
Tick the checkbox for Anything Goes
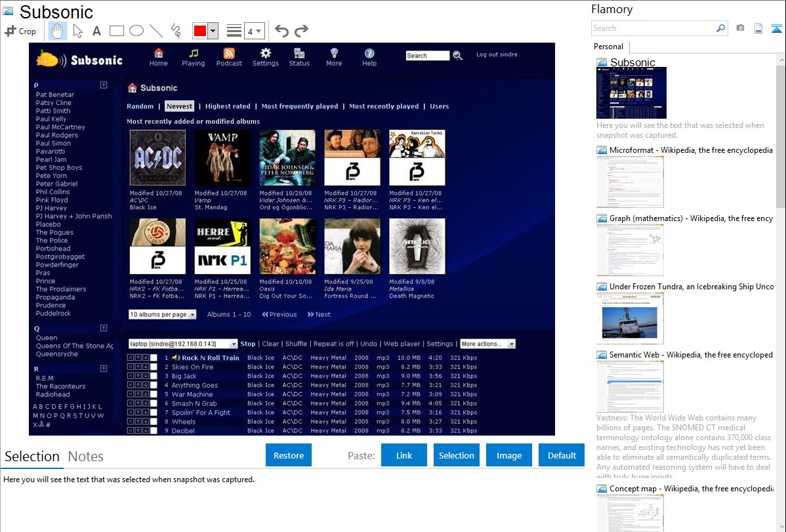[x=154, y=385]
